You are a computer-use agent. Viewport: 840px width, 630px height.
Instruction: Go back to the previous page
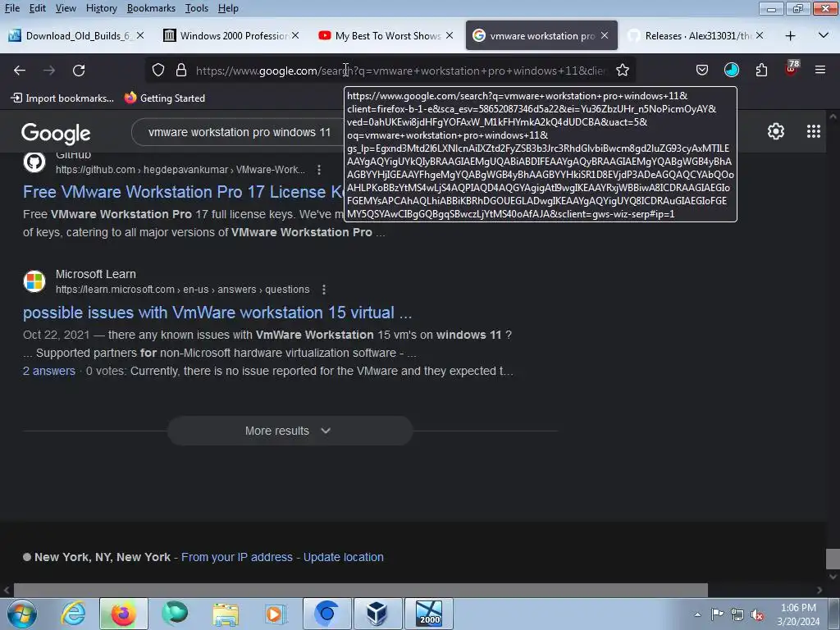[x=20, y=71]
